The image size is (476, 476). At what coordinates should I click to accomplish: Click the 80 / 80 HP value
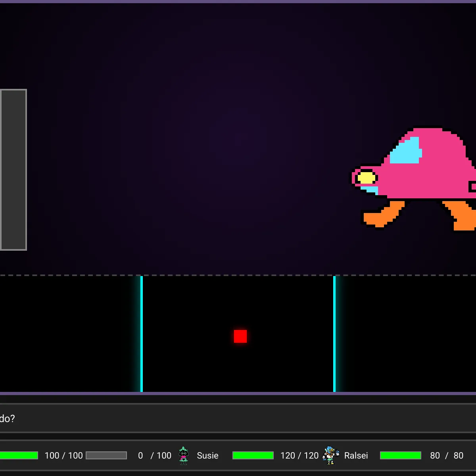point(447,455)
